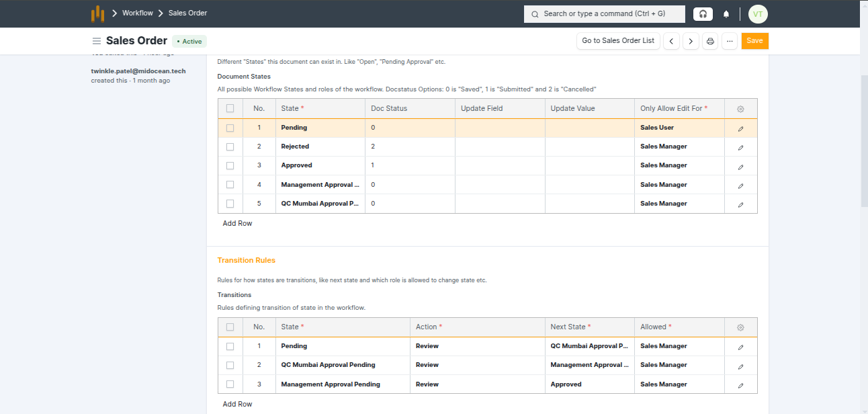868x414 pixels.
Task: Go to previous document arrow
Action: (671, 42)
